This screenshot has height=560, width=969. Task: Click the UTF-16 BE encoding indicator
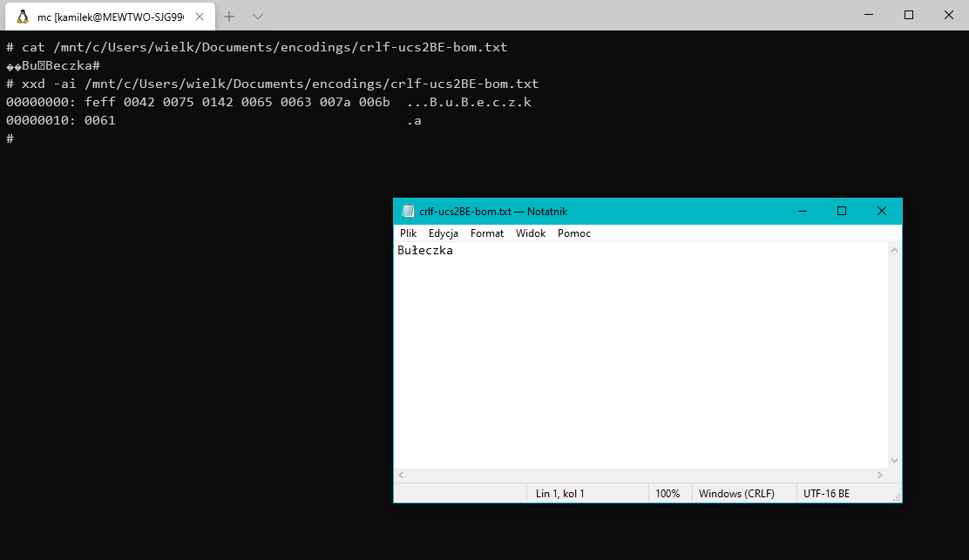[826, 493]
